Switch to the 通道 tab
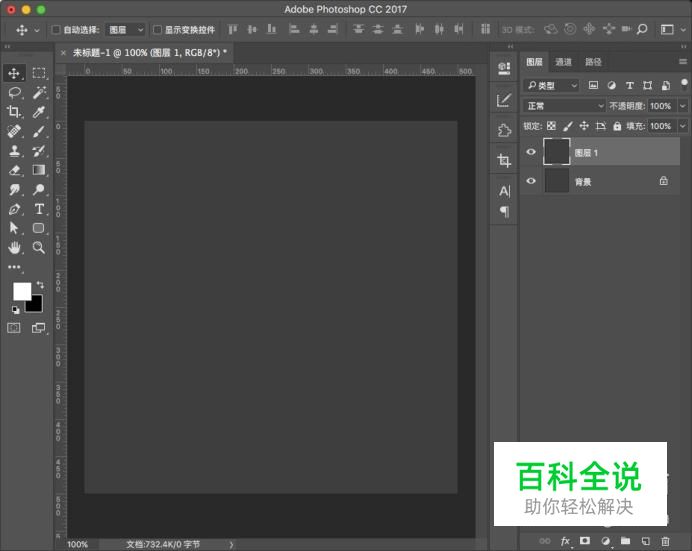The height and width of the screenshot is (551, 692). (564, 62)
